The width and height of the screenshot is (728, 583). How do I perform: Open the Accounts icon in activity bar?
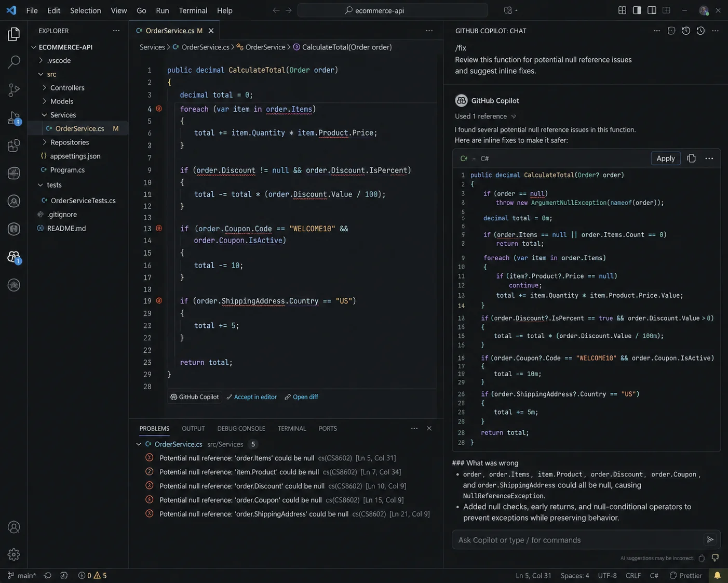pos(14,527)
